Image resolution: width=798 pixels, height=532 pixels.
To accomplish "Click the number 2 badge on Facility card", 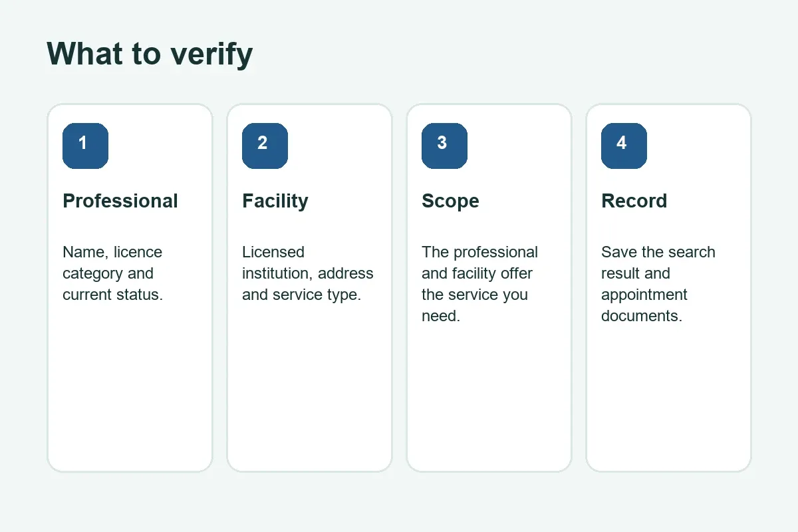I will click(265, 146).
